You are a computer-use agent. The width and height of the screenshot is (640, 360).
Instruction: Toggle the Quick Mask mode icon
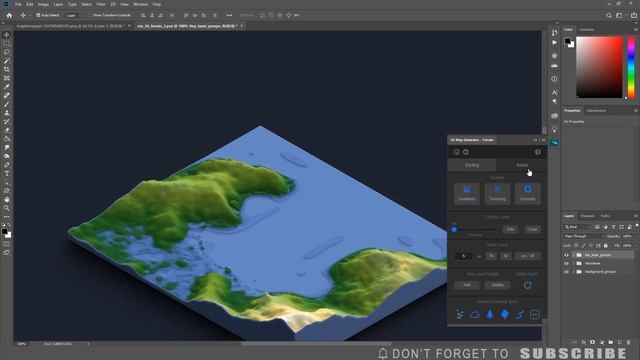7,244
